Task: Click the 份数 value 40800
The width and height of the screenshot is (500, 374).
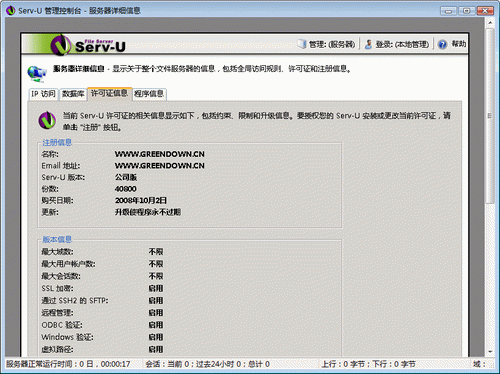Action: click(126, 189)
